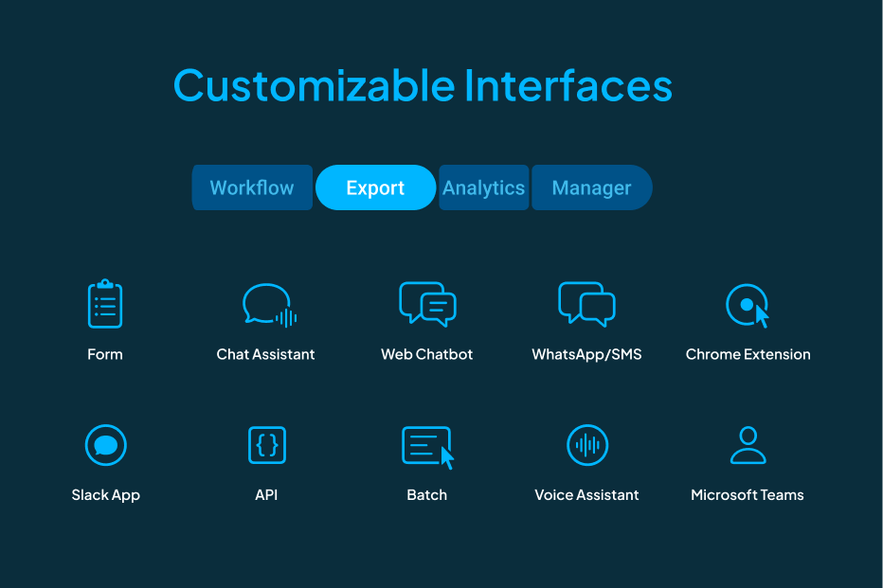Open the Voice Assistant waveform icon
The height and width of the screenshot is (588, 883).
pyautogui.click(x=586, y=445)
